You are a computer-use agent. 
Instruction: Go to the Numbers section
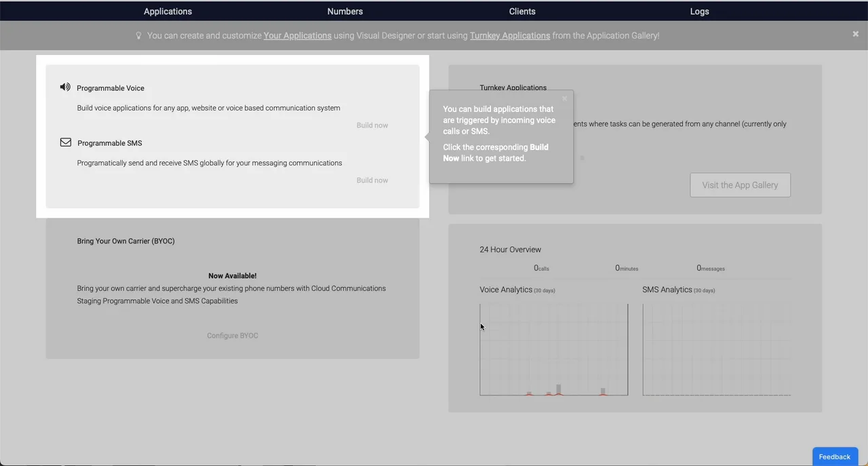pyautogui.click(x=344, y=12)
